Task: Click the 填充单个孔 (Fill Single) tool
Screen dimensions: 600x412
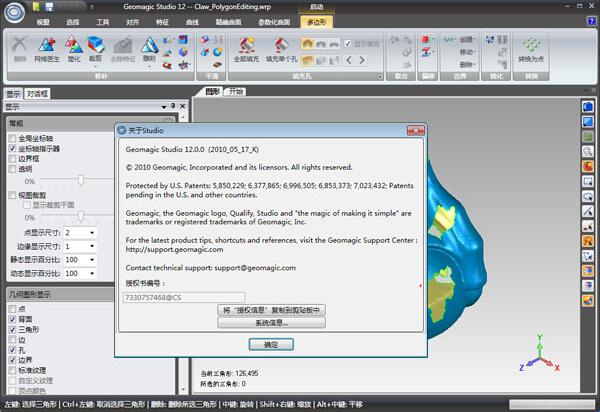Action: [281, 49]
